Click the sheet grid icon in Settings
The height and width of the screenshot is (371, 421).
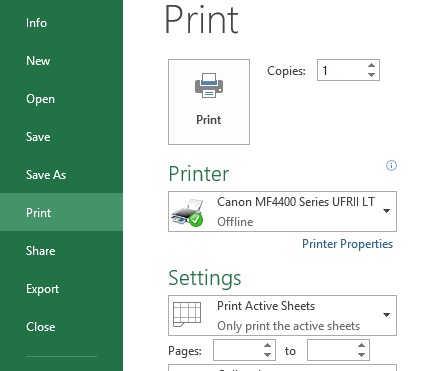pyautogui.click(x=187, y=314)
